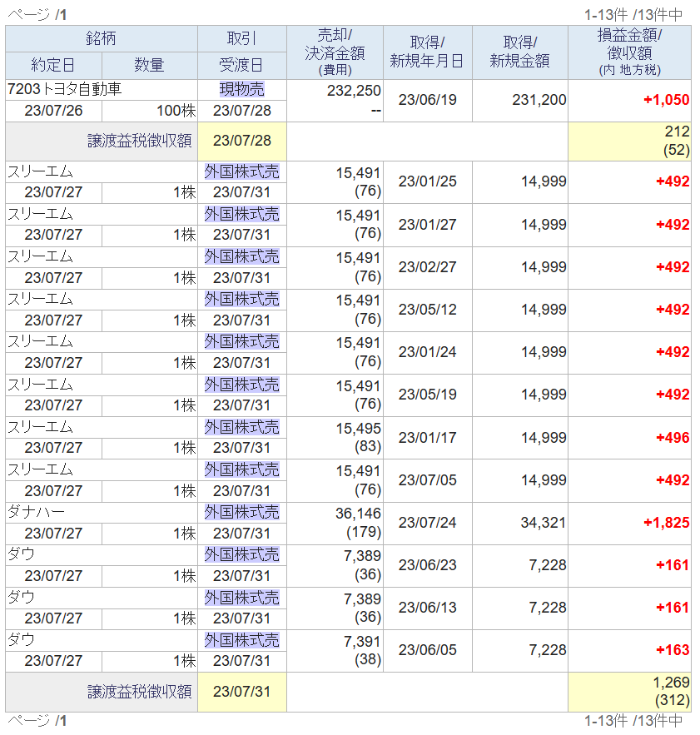Click the local tax value (52)
The image size is (700, 735).
[676, 150]
